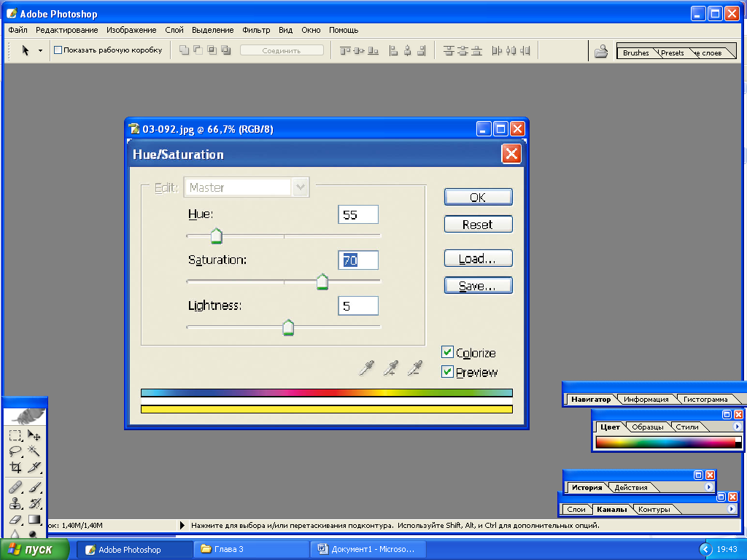Click Distribute Top Edges icon
Image resolution: width=747 pixels, height=560 pixels.
point(449,50)
